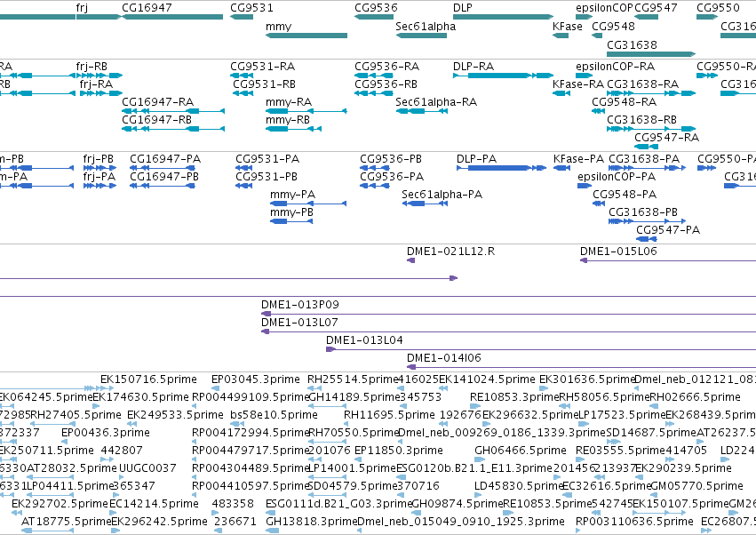The width and height of the screenshot is (756, 535).
Task: Click the Sec61alpha gene label
Action: click(x=426, y=27)
